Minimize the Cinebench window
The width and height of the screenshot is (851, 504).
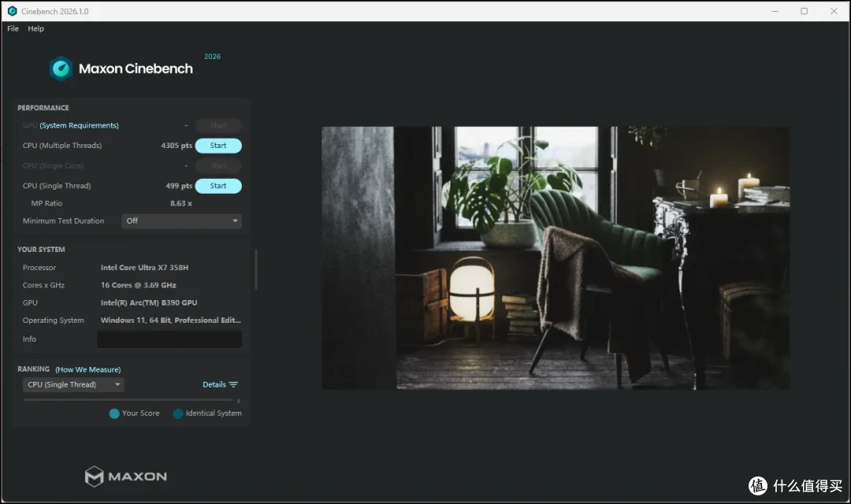[x=775, y=11]
